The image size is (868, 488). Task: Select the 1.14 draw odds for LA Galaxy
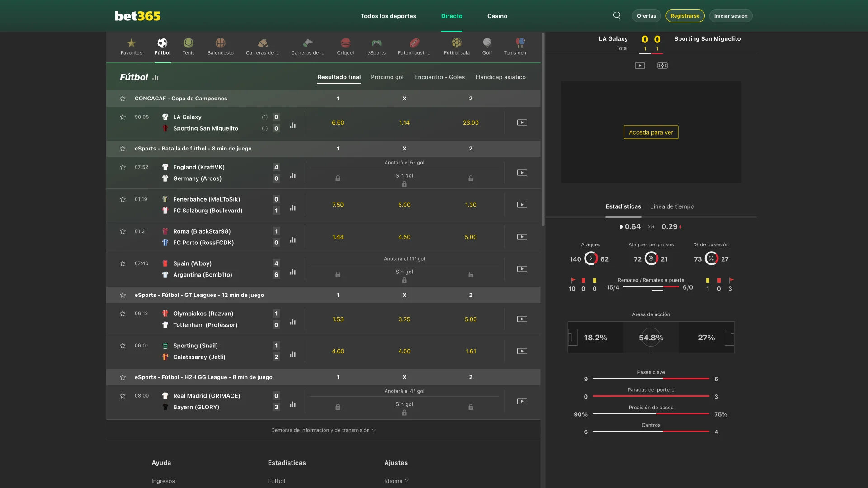(x=404, y=122)
